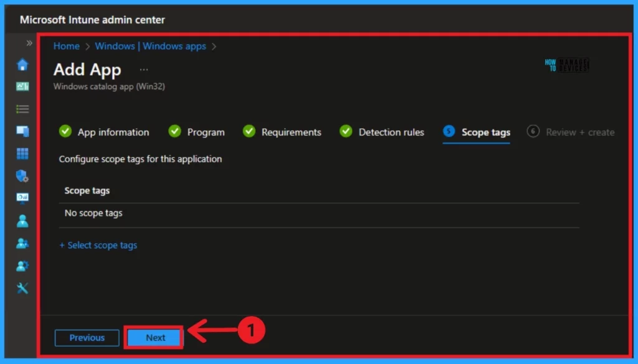Expand the left navigation sidebar
The width and height of the screenshot is (638, 364).
[x=29, y=43]
